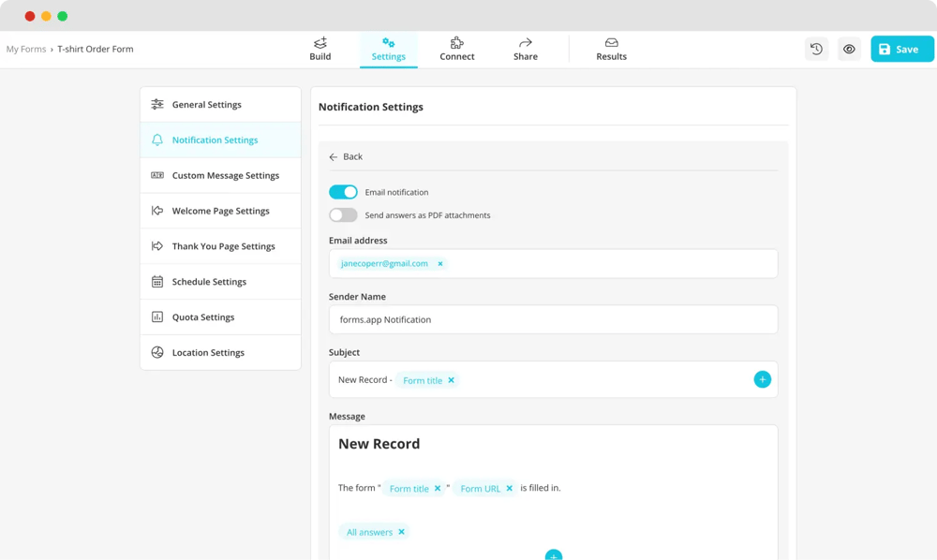The height and width of the screenshot is (560, 937).
Task: Click the Sender Name input field
Action: click(553, 319)
